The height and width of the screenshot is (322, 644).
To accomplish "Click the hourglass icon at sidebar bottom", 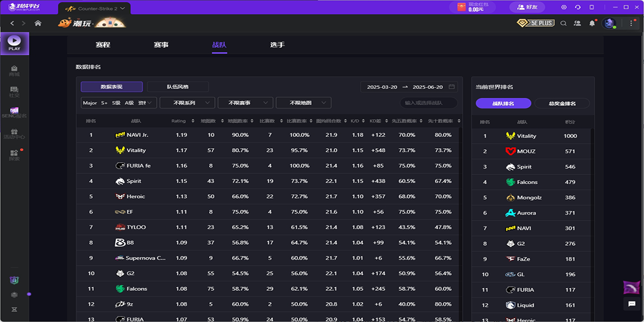I will coord(14,310).
